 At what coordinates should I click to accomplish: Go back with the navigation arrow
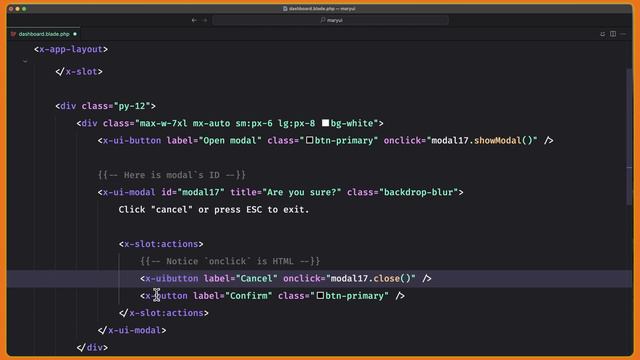pos(194,20)
